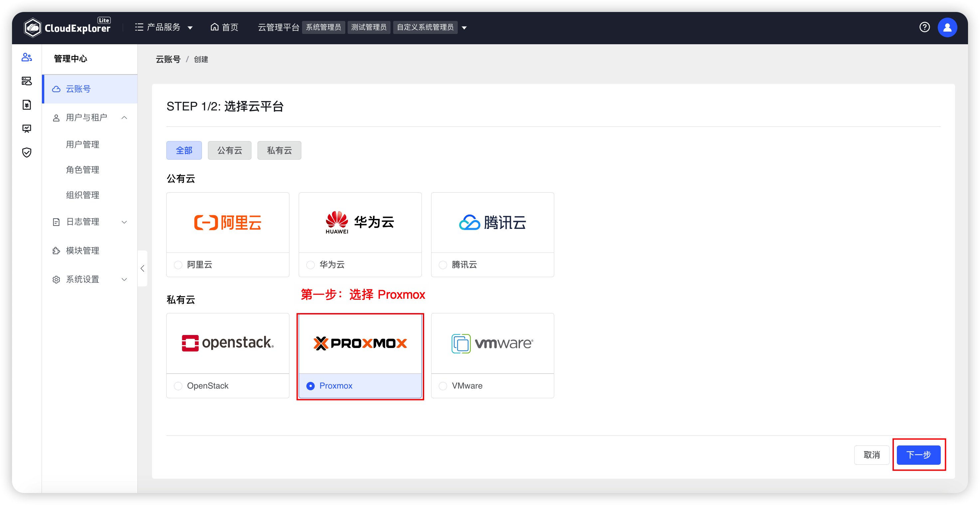
Task: Click the 测试管理员 role tag
Action: (x=369, y=27)
